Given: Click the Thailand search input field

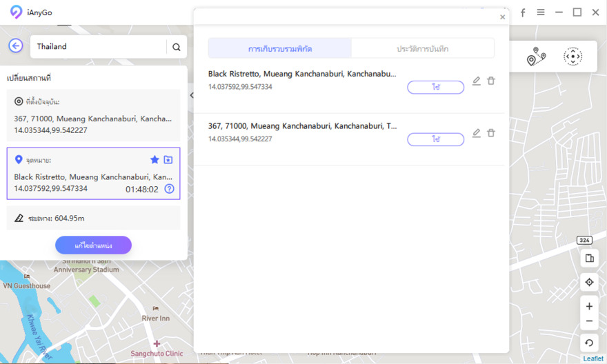Looking at the screenshot, I should pos(99,47).
